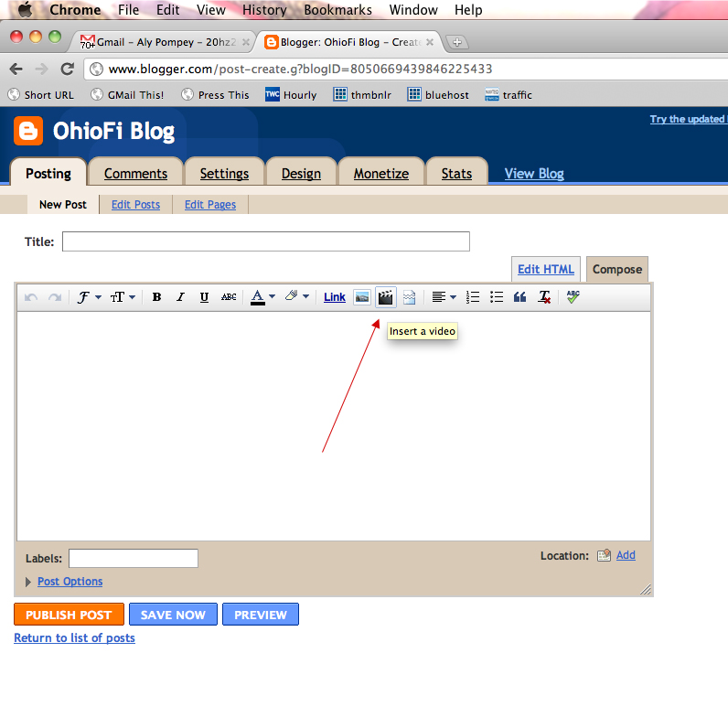Open a new browser tab
The height and width of the screenshot is (728, 728).
pos(457,42)
